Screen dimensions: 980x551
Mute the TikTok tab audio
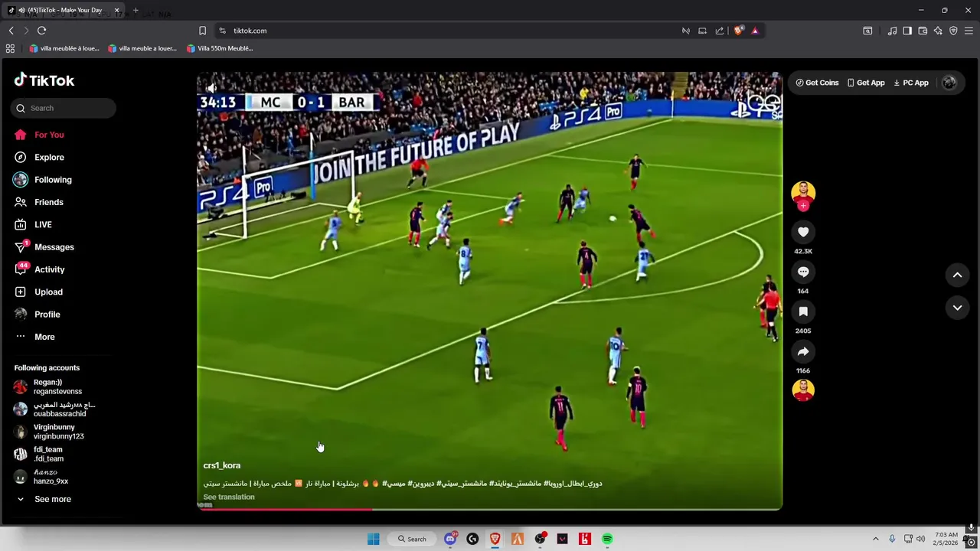tap(21, 10)
